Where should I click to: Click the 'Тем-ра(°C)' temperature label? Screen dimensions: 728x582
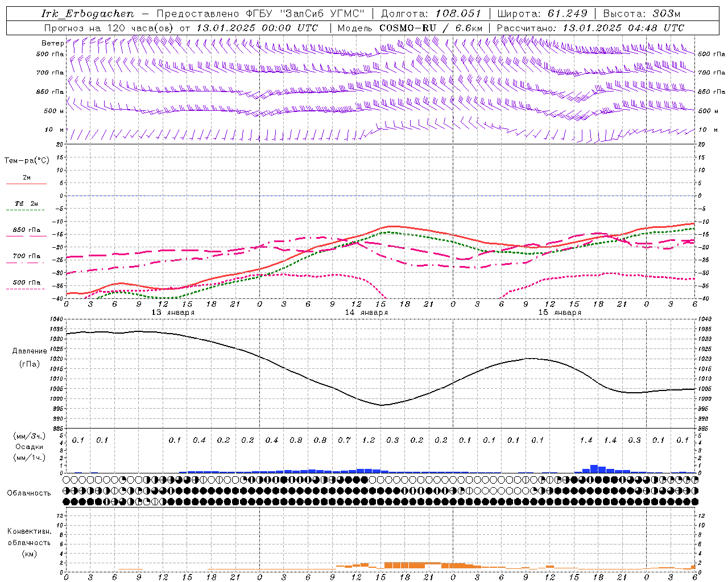[27, 161]
